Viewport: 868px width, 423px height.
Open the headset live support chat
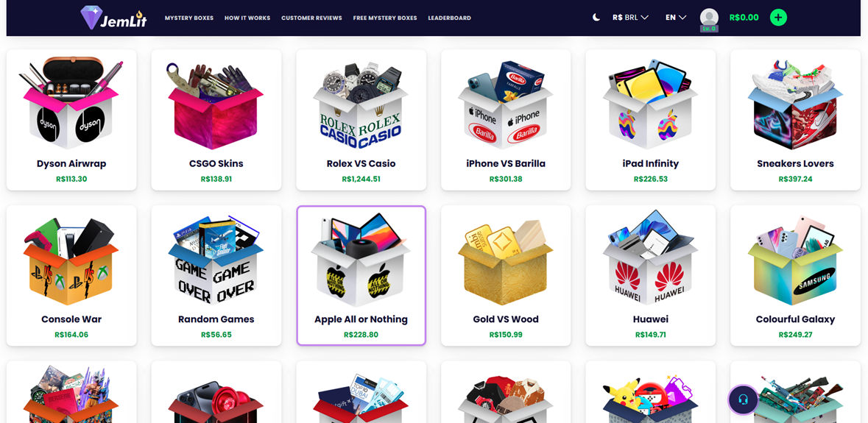(x=744, y=399)
